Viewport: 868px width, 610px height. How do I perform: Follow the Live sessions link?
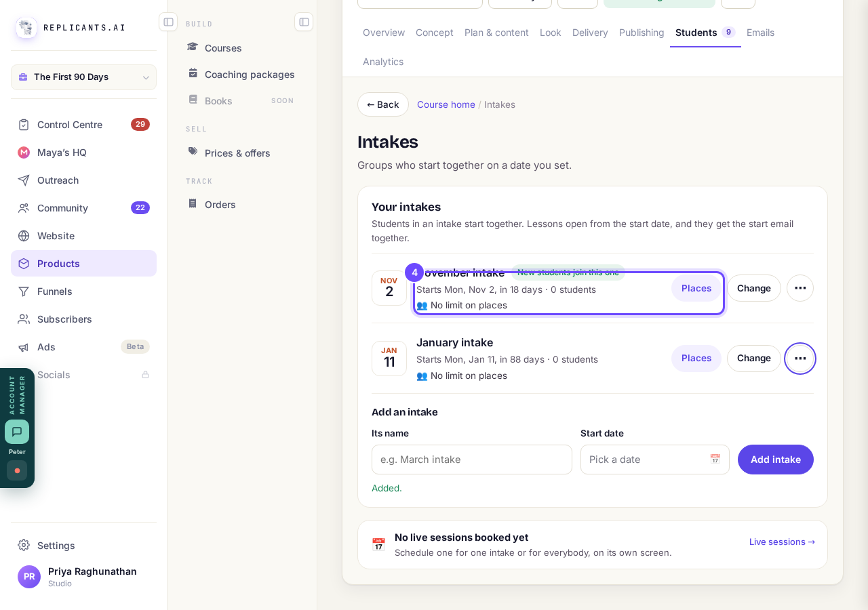click(x=782, y=542)
